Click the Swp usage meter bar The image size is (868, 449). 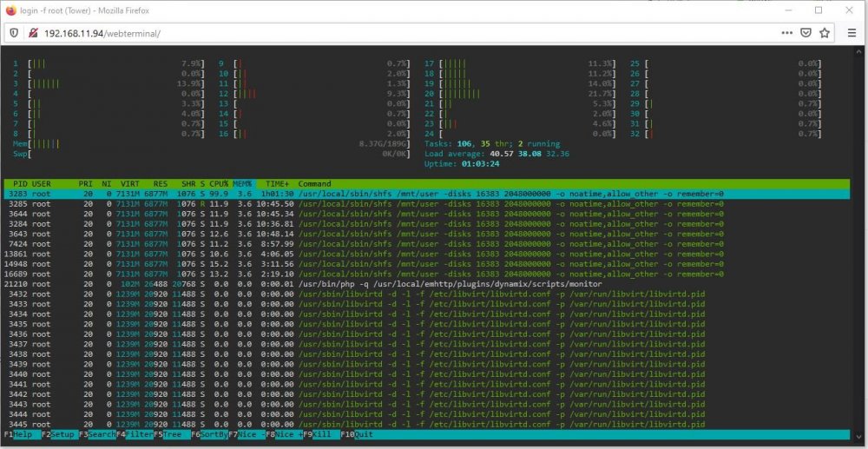(212, 154)
